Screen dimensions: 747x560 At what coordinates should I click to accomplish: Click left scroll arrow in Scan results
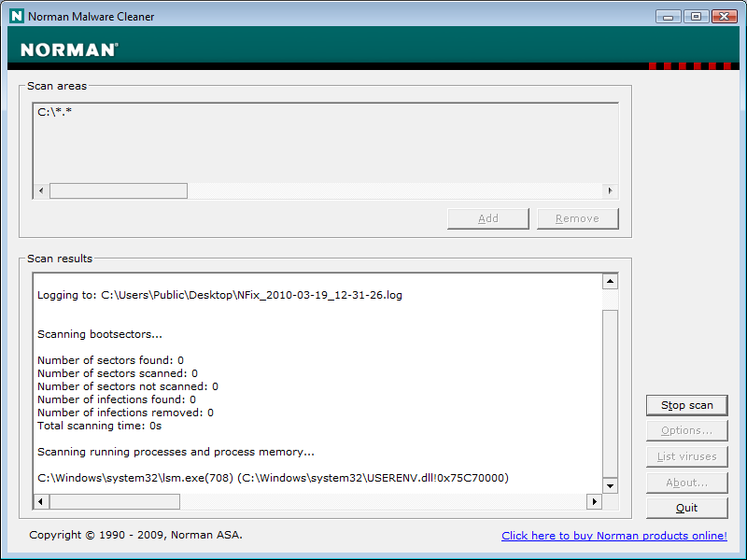[41, 502]
